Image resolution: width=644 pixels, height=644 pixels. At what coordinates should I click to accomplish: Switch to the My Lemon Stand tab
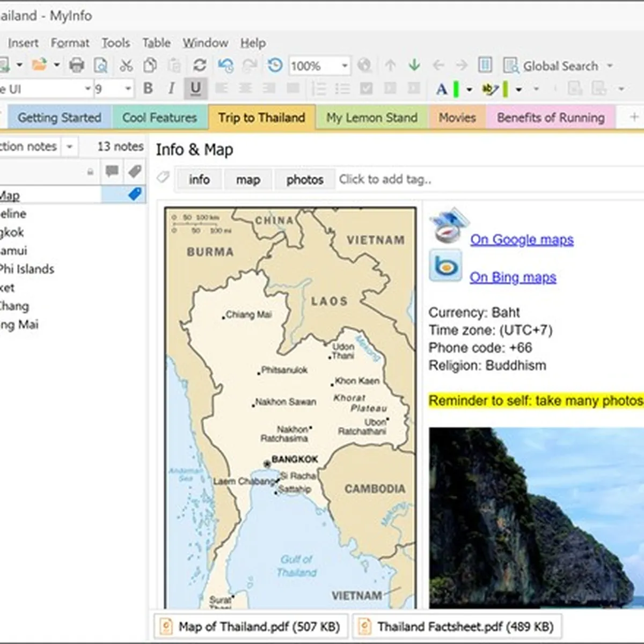tap(371, 118)
